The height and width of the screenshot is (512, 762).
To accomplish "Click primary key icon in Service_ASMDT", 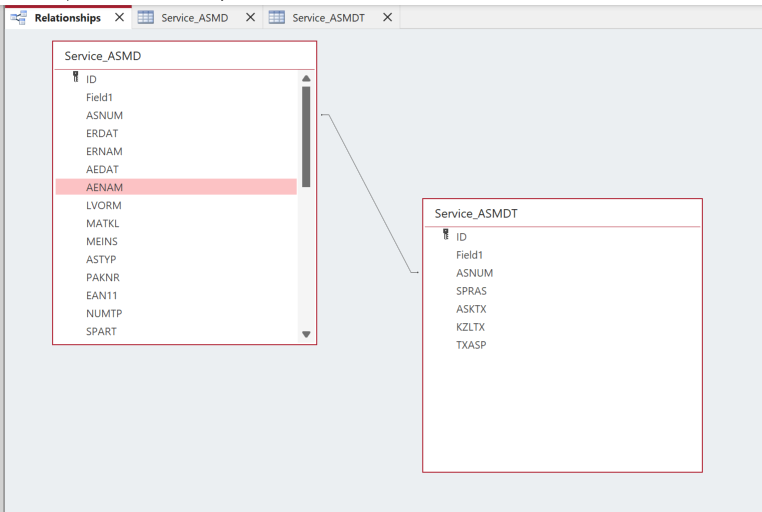I will coord(445,236).
